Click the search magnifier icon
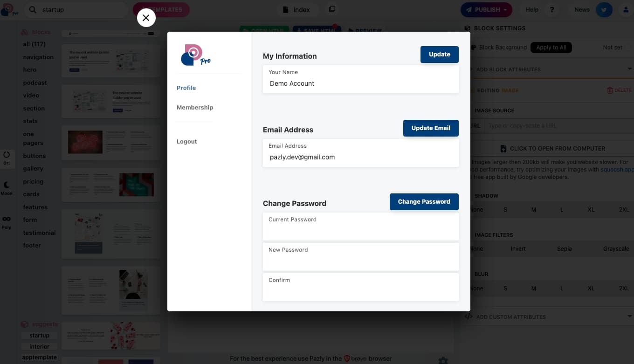The image size is (634, 364). click(33, 10)
